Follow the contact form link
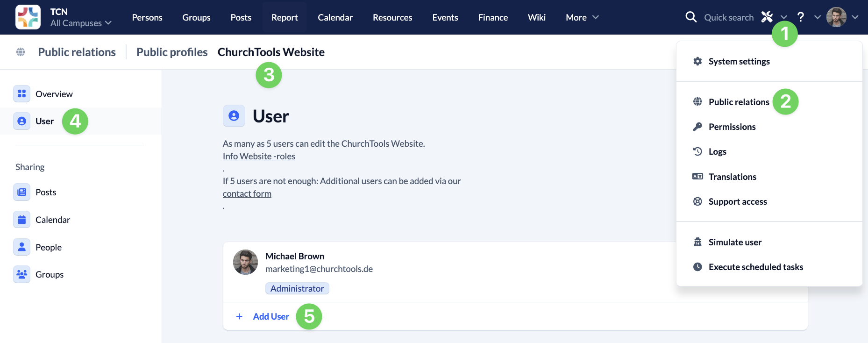This screenshot has height=343, width=868. 247,193
